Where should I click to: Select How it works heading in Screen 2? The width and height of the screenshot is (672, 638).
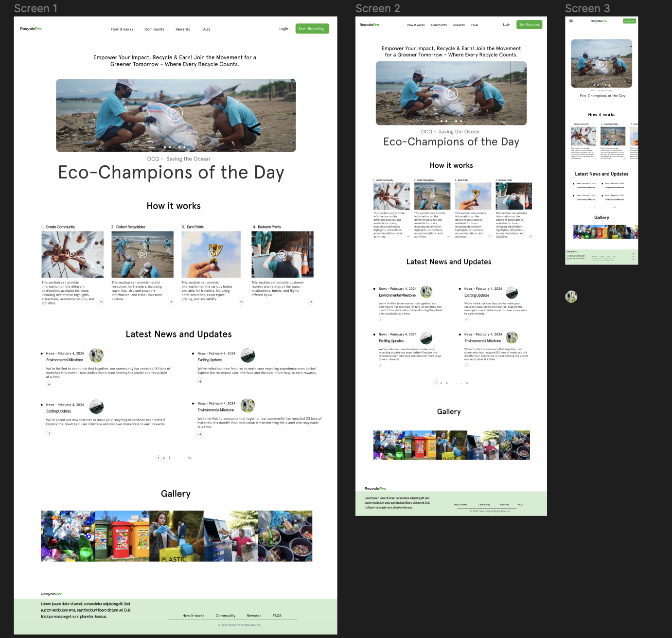451,165
